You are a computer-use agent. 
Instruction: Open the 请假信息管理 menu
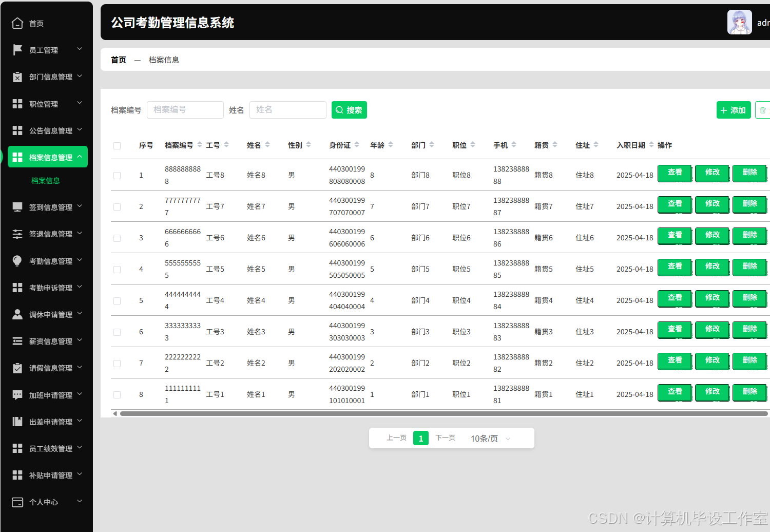pyautogui.click(x=47, y=368)
